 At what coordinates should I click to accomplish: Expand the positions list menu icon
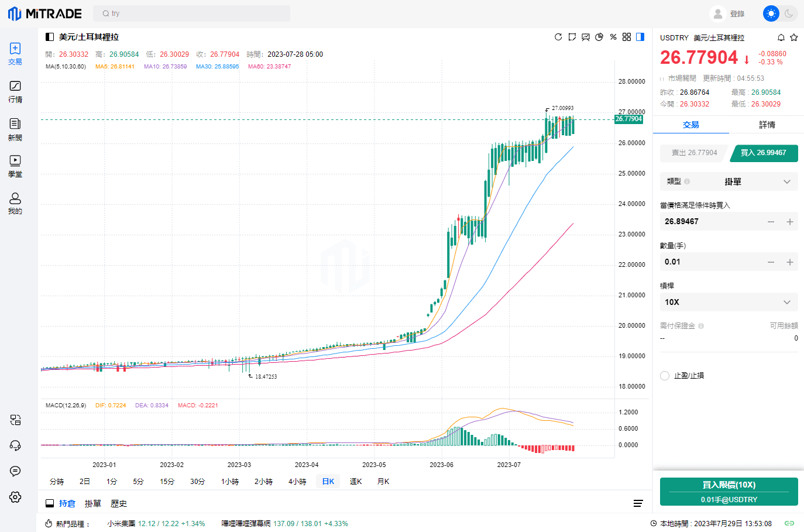638,503
